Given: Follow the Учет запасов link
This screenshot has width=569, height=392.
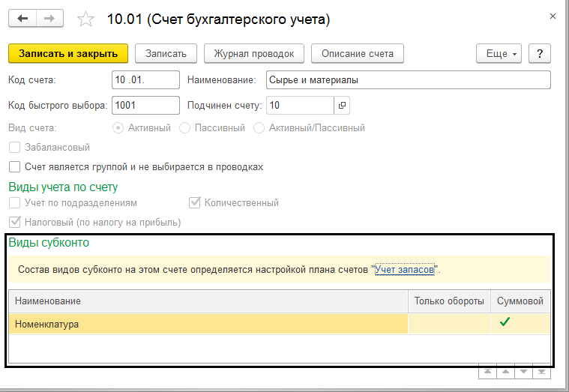Looking at the screenshot, I should coord(406,269).
